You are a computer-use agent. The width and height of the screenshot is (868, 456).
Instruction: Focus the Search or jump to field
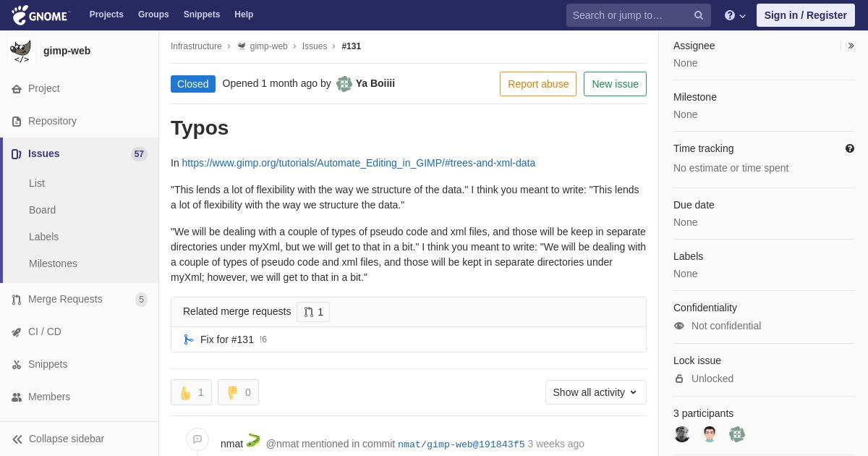click(639, 15)
